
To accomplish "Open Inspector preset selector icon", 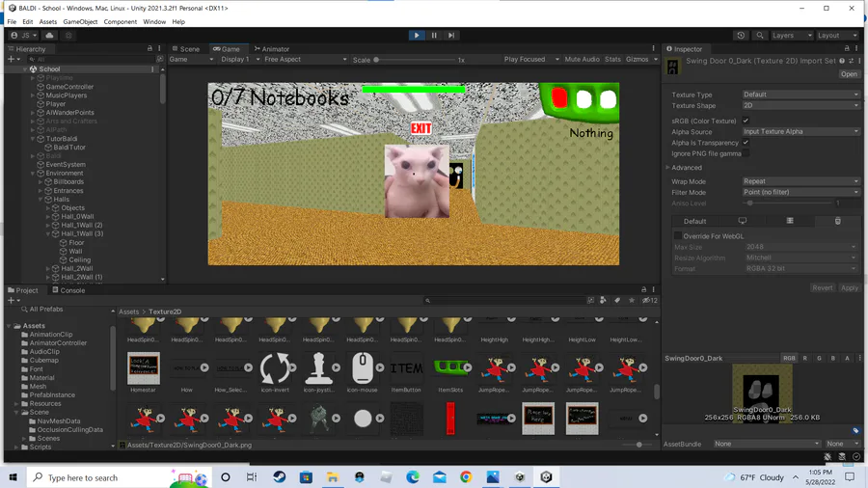I will (x=851, y=61).
